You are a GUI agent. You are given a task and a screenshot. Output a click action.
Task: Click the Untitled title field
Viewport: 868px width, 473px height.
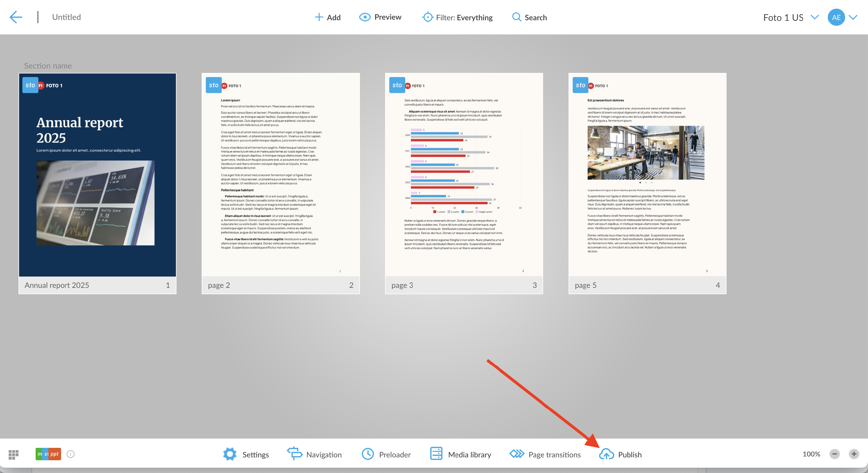(66, 17)
